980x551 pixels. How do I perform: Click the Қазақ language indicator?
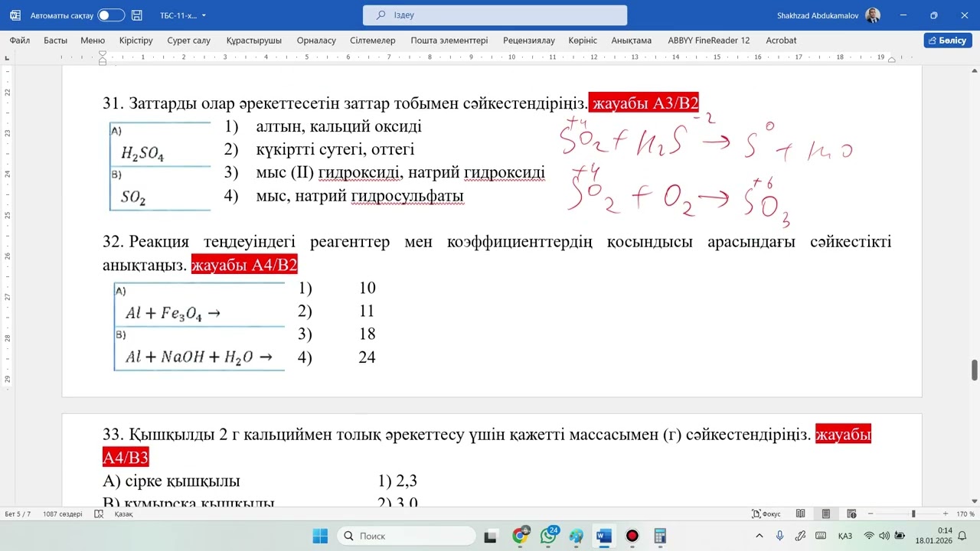click(124, 514)
